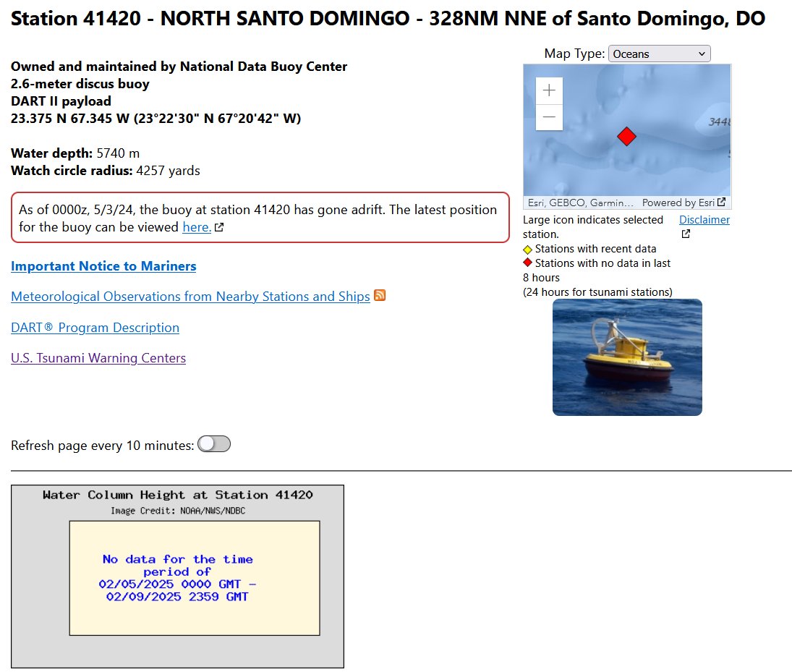Open DART Program Description link
The width and height of the screenshot is (792, 672).
click(95, 328)
